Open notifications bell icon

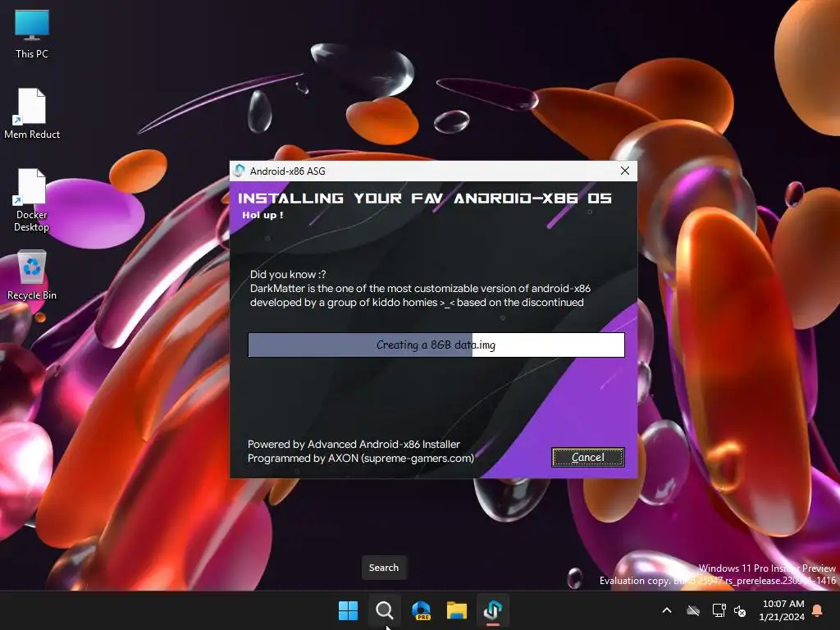[818, 610]
